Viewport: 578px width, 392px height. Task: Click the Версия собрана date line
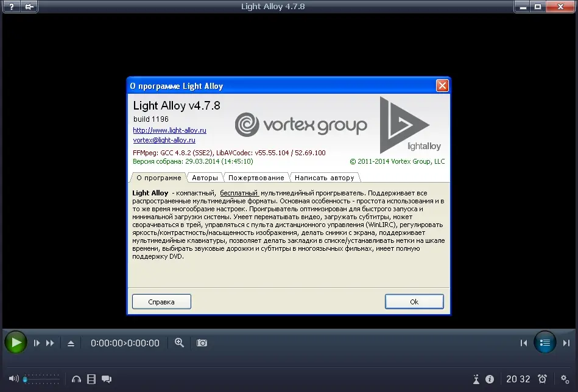(x=193, y=161)
